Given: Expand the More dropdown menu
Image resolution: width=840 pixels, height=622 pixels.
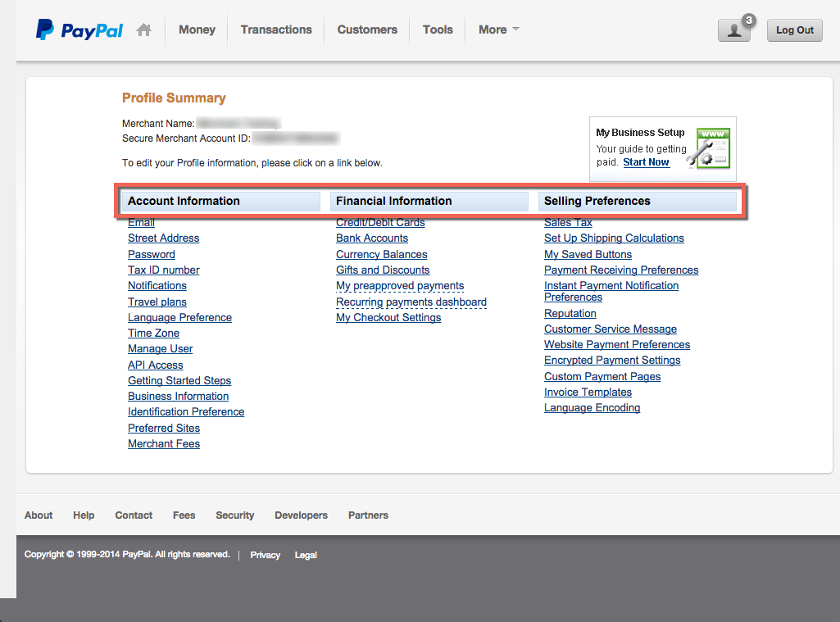Looking at the screenshot, I should pyautogui.click(x=499, y=30).
